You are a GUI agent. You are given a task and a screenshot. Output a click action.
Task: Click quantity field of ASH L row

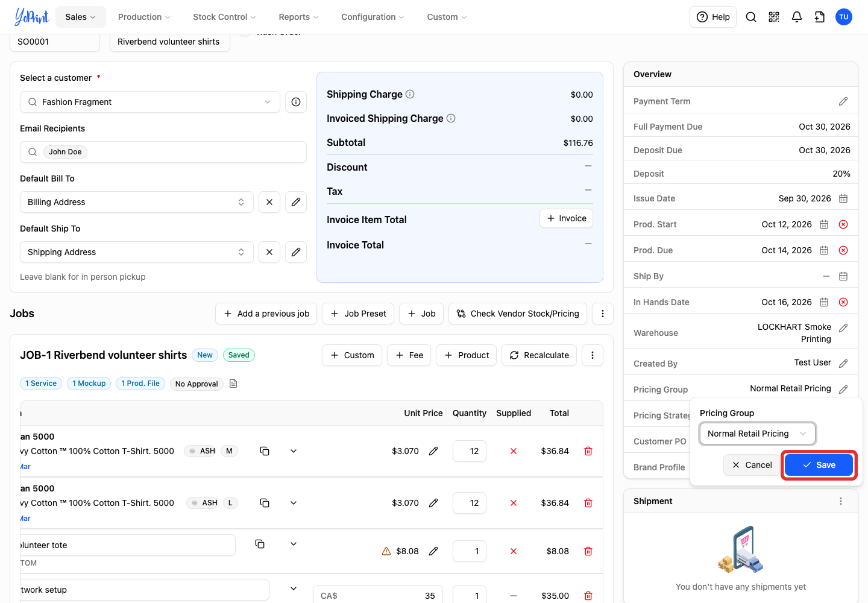click(x=470, y=503)
